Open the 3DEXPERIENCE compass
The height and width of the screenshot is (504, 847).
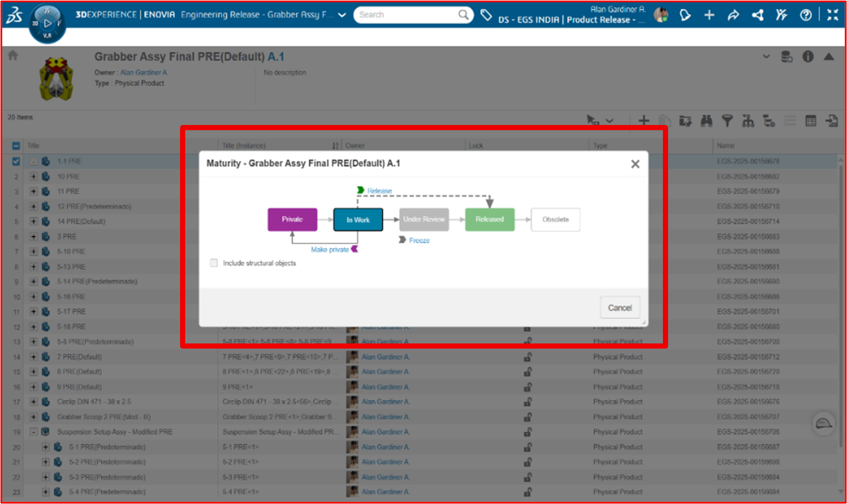[47, 24]
